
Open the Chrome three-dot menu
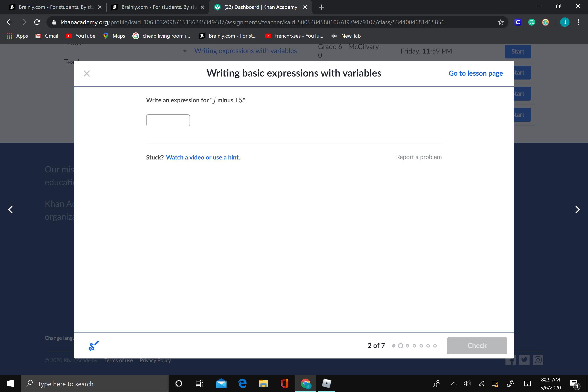579,22
